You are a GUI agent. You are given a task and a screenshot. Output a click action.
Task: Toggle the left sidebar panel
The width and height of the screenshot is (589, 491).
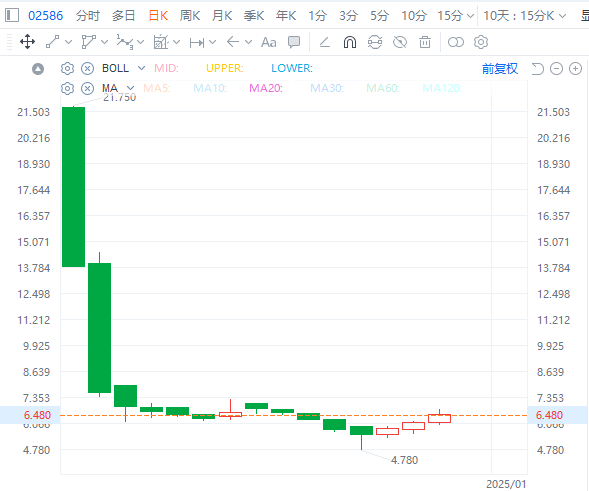[x=12, y=15]
